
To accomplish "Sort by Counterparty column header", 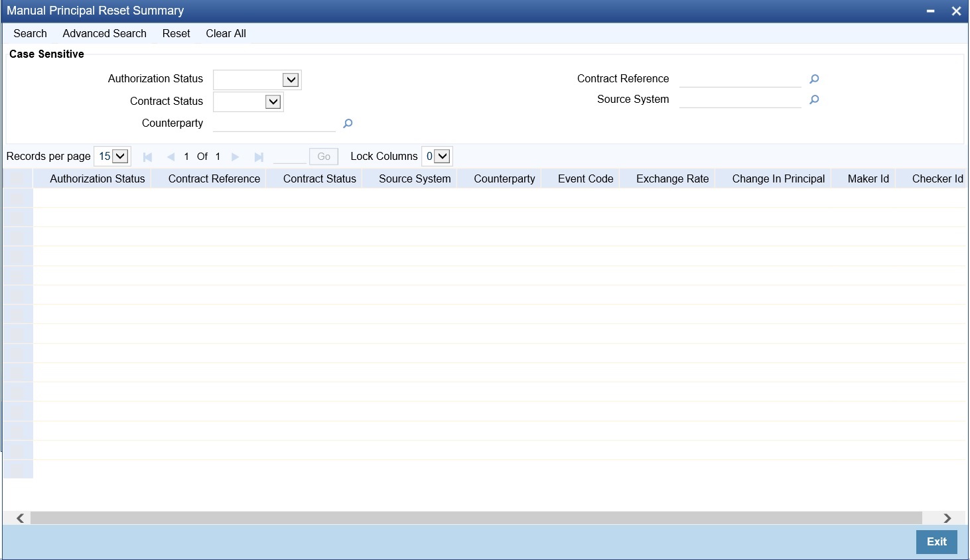I will tap(504, 179).
